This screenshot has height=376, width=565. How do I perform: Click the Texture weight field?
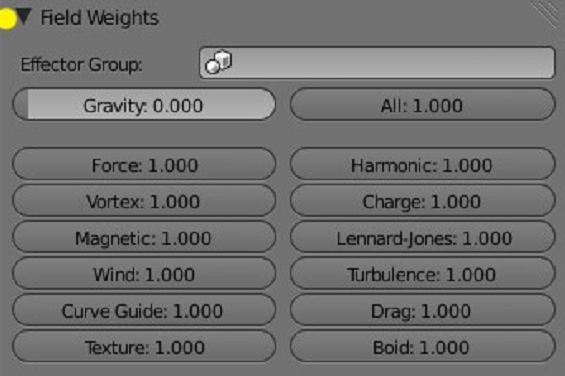tap(144, 346)
